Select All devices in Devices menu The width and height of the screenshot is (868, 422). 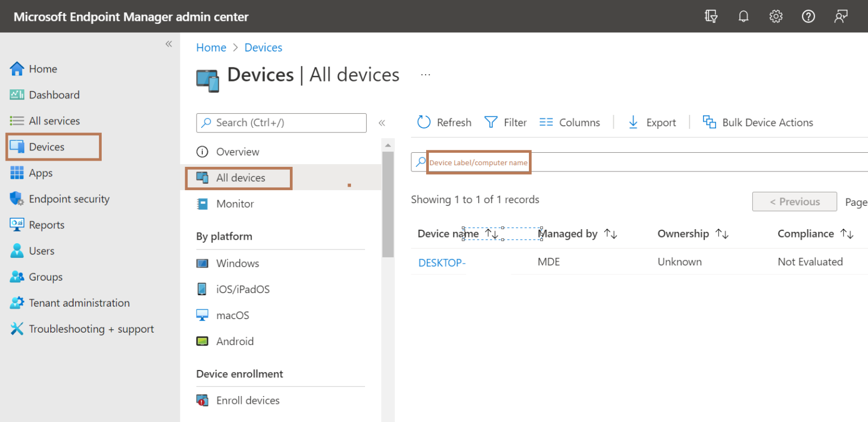(x=241, y=178)
